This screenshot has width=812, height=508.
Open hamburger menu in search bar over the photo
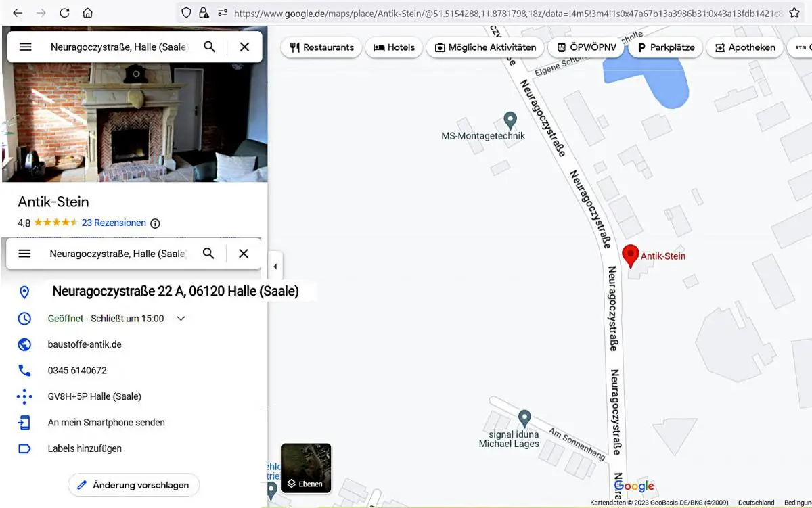(x=25, y=47)
